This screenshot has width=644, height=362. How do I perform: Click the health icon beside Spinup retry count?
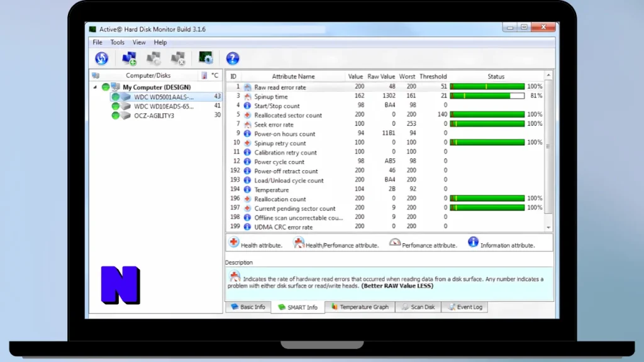(x=247, y=143)
